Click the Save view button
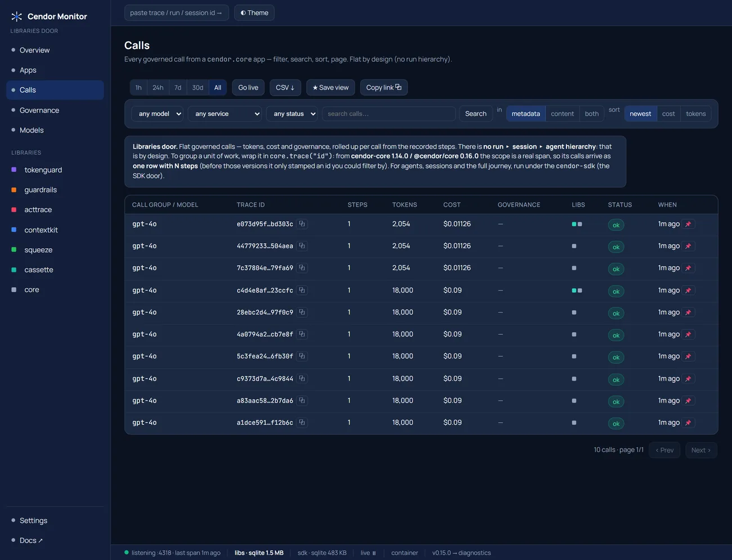The width and height of the screenshot is (732, 560). (x=331, y=87)
